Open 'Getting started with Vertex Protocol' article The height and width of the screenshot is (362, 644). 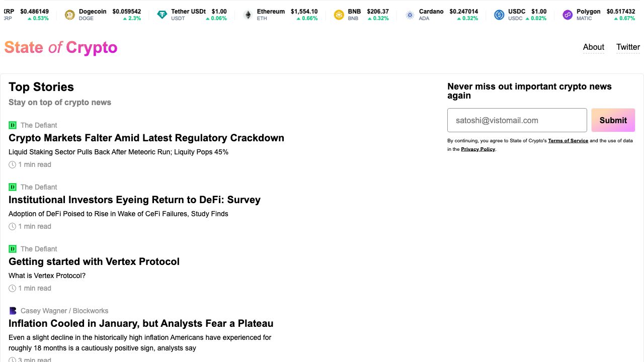(x=94, y=261)
